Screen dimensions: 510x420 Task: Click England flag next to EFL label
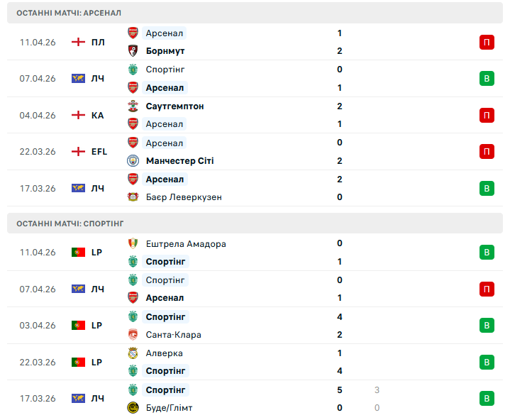point(78,151)
